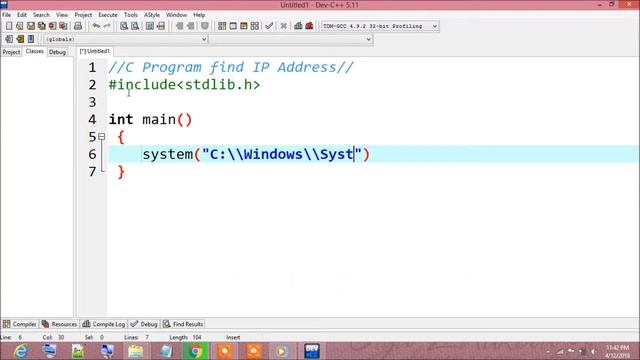
Task: Open the Find Results bottom tab
Action: pyautogui.click(x=183, y=324)
